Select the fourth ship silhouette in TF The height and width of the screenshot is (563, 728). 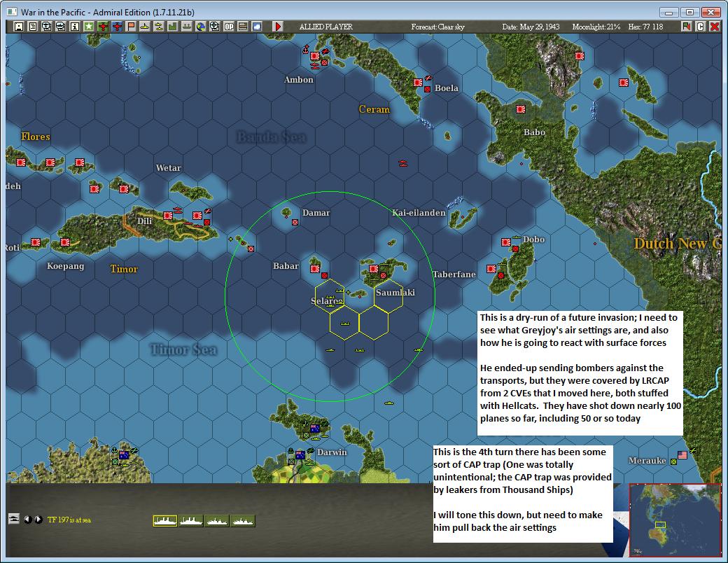[244, 521]
